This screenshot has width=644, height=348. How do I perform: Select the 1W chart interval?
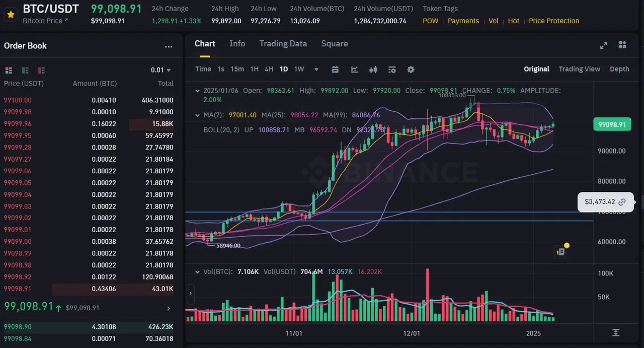point(299,69)
